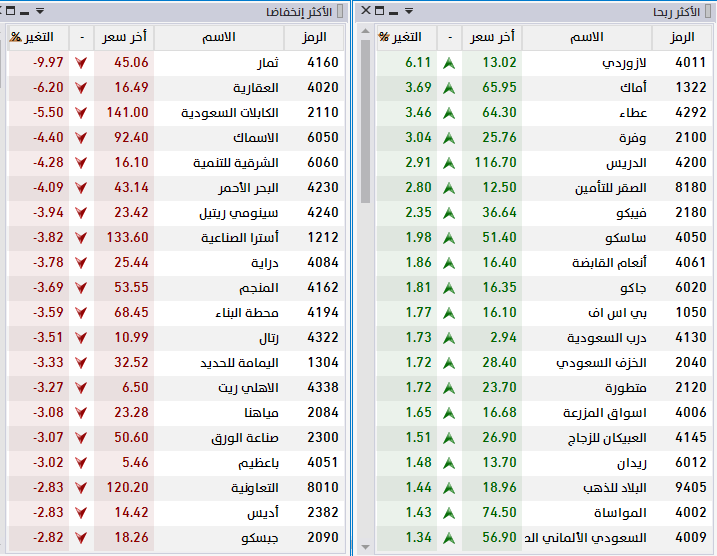Sort gainers by التغير % column header
This screenshot has height=556, width=717.
406,37
